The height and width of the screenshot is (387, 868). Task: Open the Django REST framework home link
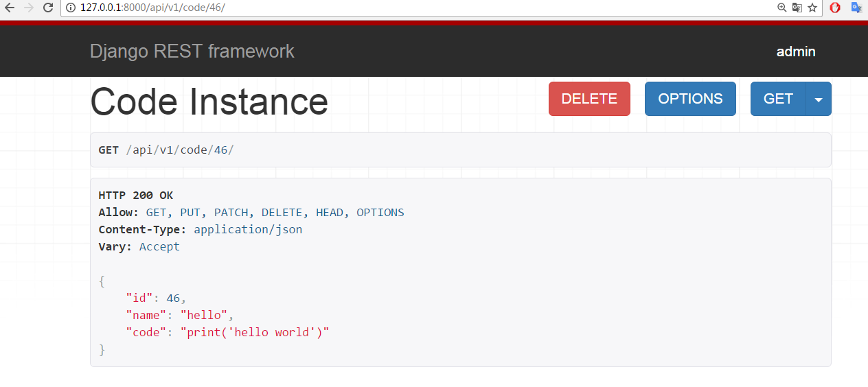192,51
